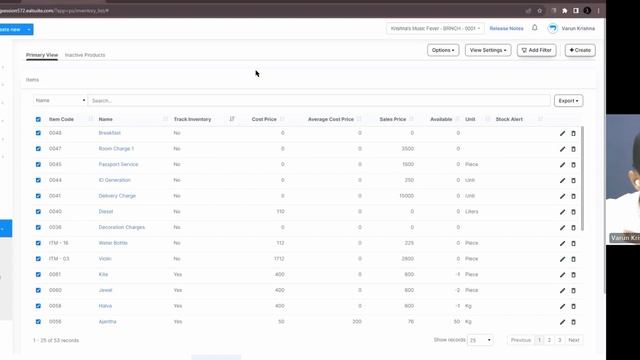Edit the Violin item
Image resolution: width=640 pixels, height=360 pixels.
pos(562,259)
